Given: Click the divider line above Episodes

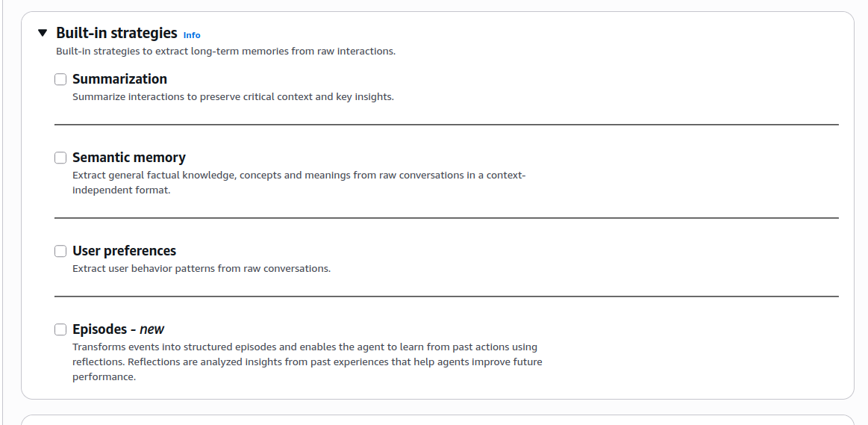Looking at the screenshot, I should pyautogui.click(x=446, y=297).
